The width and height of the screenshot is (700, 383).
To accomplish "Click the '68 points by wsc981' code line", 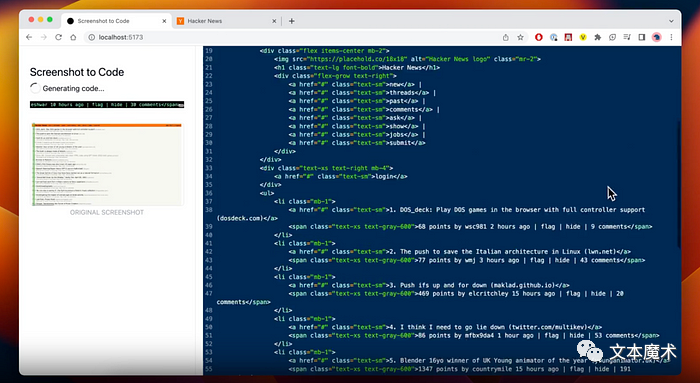I will (x=470, y=227).
